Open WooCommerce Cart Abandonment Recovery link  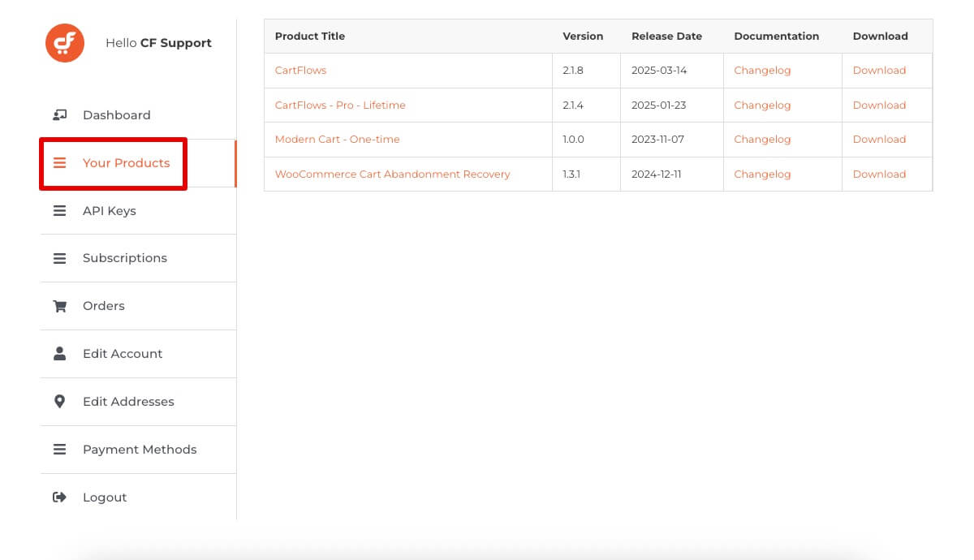click(x=393, y=174)
